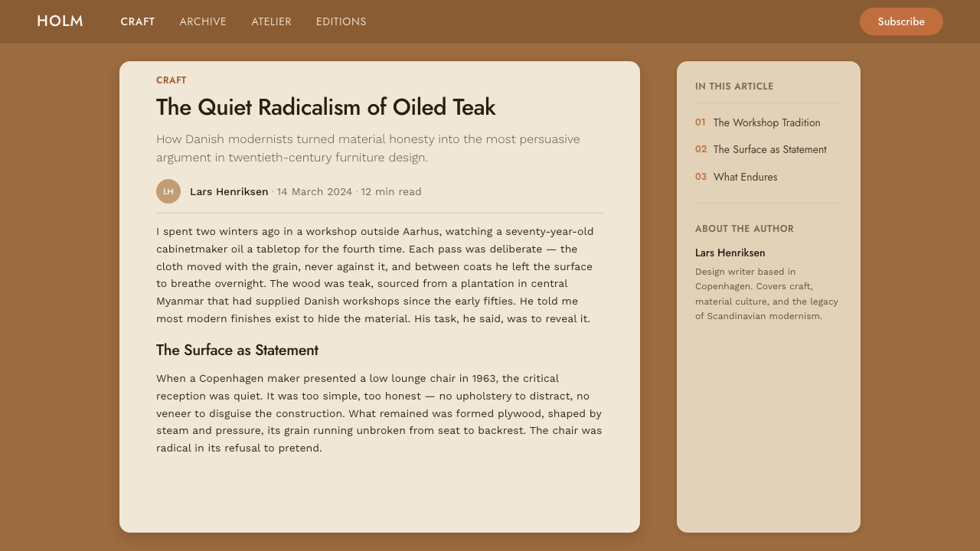Jump to The Surface as Statement in sidebar

tap(769, 149)
